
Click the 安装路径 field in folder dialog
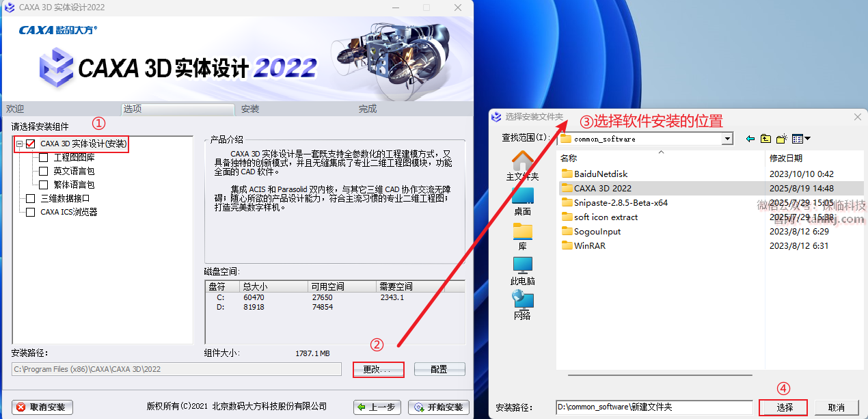pos(653,407)
